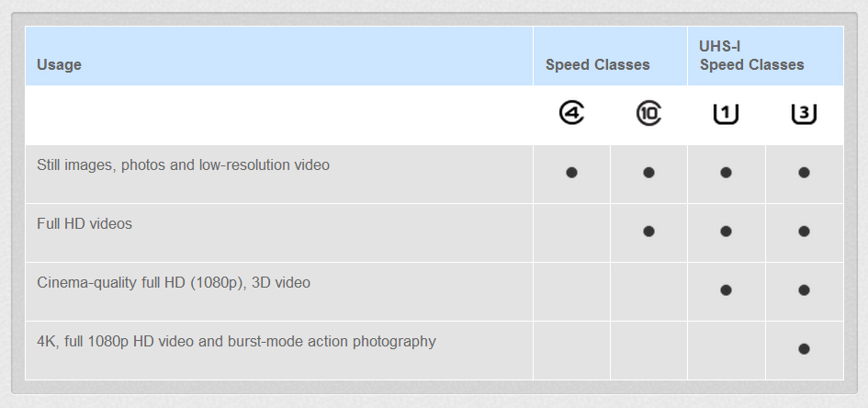Click the Full HD videos row label
This screenshot has width=868, height=408.
pyautogui.click(x=85, y=223)
